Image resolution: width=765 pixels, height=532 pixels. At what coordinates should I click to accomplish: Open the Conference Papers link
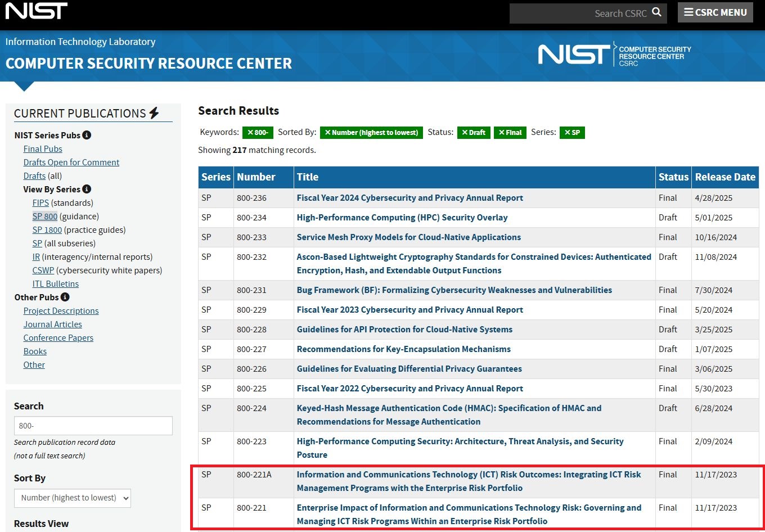(x=58, y=337)
